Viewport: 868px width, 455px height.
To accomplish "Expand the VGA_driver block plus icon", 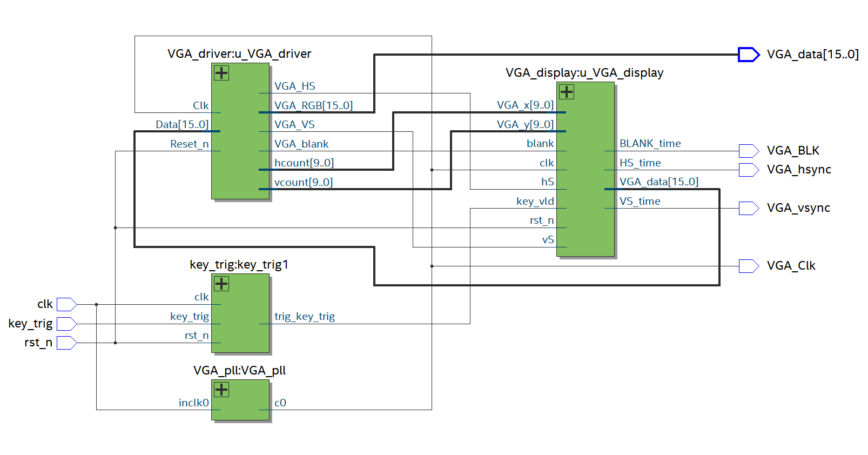I will [221, 73].
